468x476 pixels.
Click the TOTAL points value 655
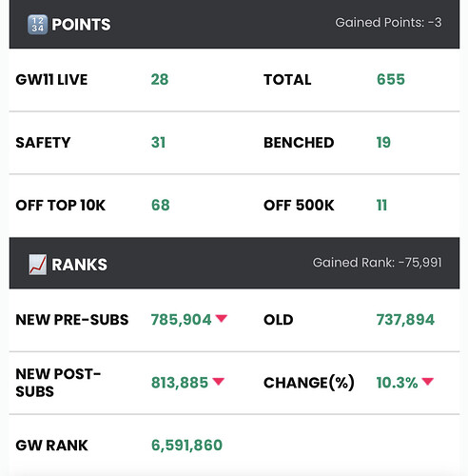pos(391,79)
